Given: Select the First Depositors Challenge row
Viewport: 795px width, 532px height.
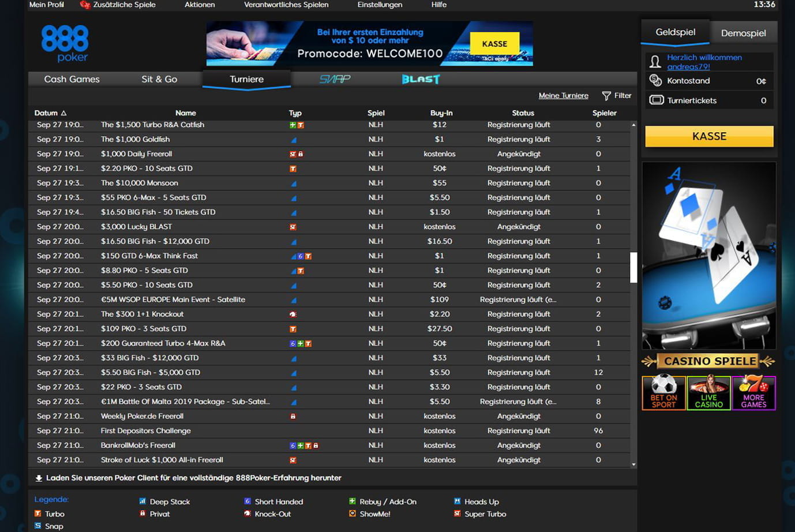Looking at the screenshot, I should [x=329, y=431].
